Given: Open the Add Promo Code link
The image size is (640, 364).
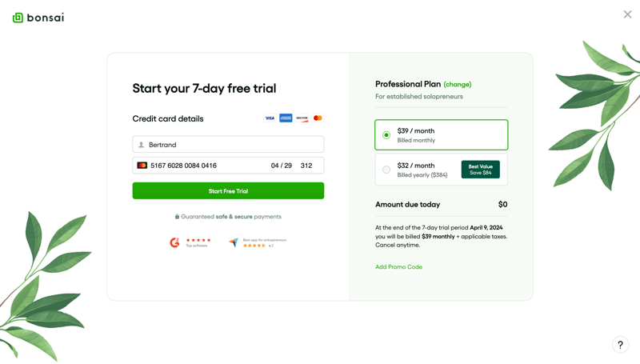Looking at the screenshot, I should [398, 267].
